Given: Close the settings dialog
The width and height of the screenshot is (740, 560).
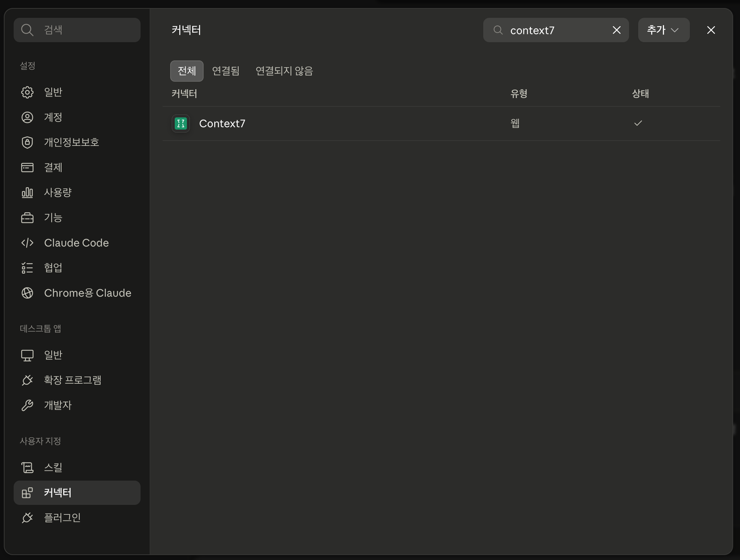Looking at the screenshot, I should click(x=711, y=30).
